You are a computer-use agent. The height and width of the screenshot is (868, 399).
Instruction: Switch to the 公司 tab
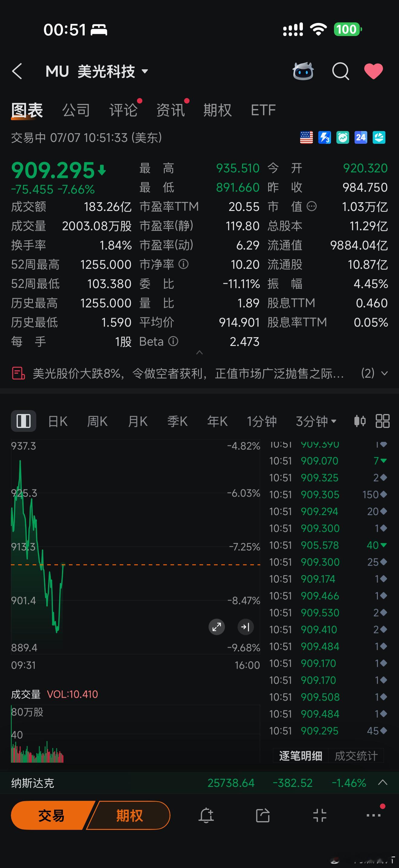tap(76, 110)
